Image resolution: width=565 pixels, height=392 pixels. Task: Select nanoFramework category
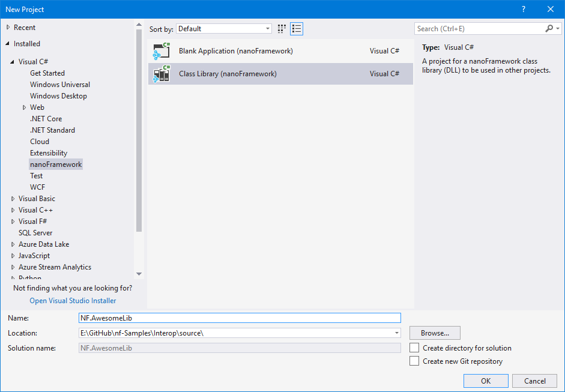[x=56, y=164]
